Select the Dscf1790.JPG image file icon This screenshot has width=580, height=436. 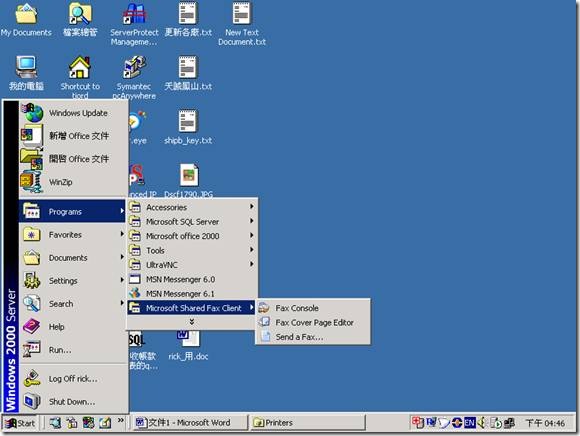tap(189, 175)
